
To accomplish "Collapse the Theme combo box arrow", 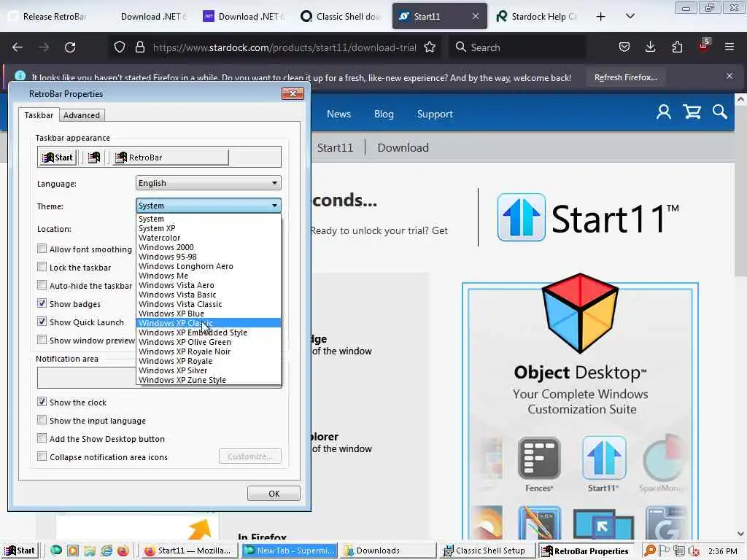I will point(274,206).
